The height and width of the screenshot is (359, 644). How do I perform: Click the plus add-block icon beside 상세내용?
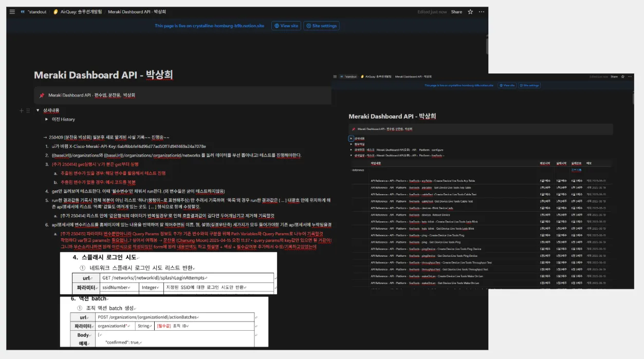pos(22,110)
